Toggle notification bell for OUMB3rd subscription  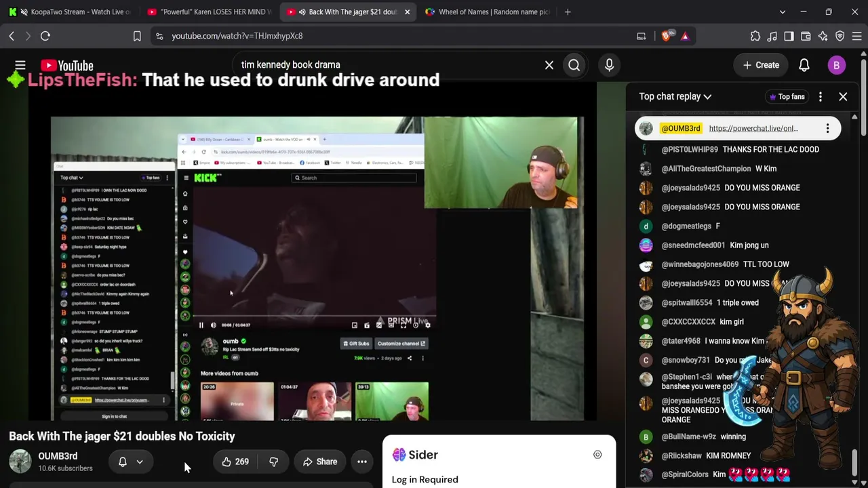click(123, 462)
